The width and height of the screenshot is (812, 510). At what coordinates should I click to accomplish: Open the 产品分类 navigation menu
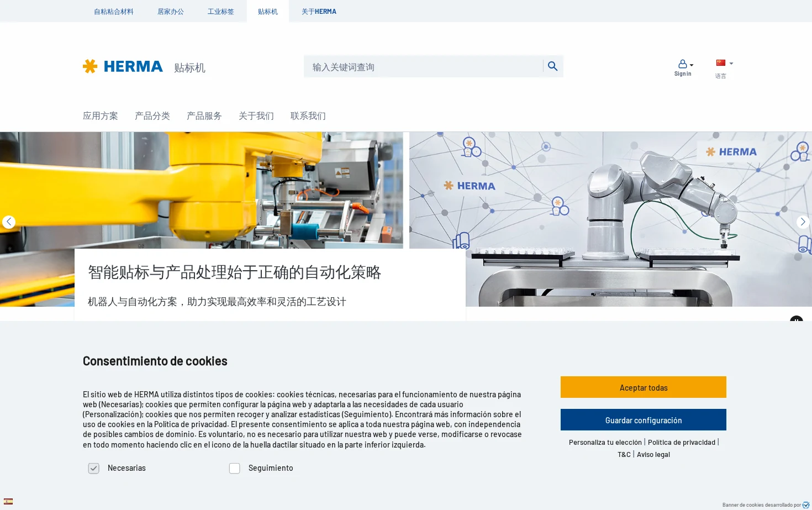click(152, 116)
